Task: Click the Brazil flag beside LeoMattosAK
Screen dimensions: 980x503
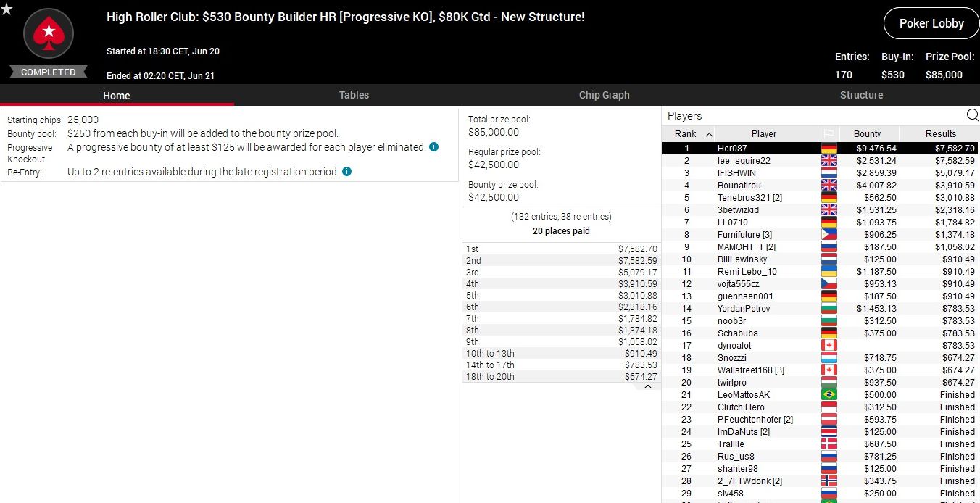Action: [x=828, y=395]
